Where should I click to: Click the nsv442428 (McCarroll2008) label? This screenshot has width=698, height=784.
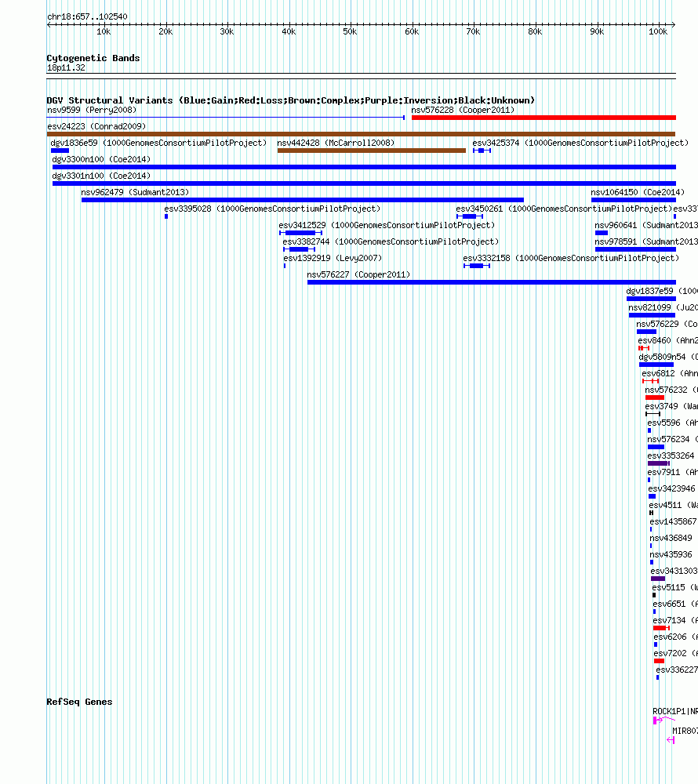(336, 143)
